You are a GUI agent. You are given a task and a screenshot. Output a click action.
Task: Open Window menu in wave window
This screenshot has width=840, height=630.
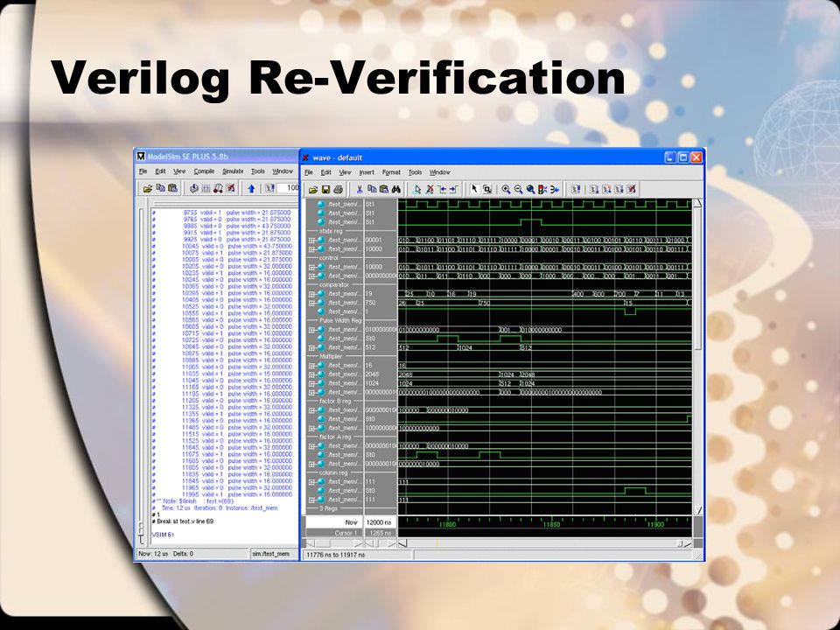(x=440, y=172)
